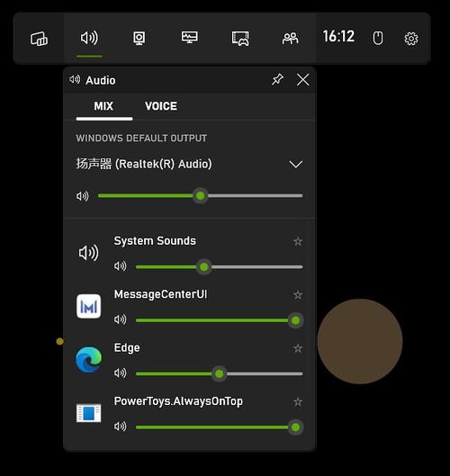Viewport: 450px width, 476px height.
Task: Favorite System Sounds with the star
Action: coord(298,242)
